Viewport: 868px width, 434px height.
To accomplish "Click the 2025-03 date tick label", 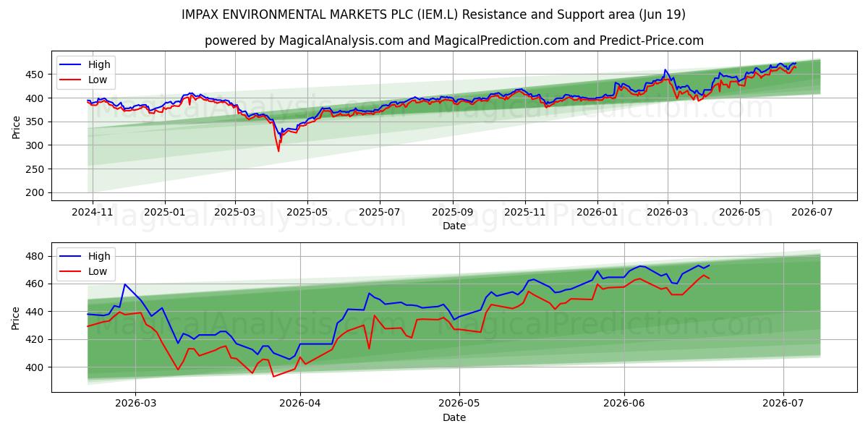I will tap(235, 213).
